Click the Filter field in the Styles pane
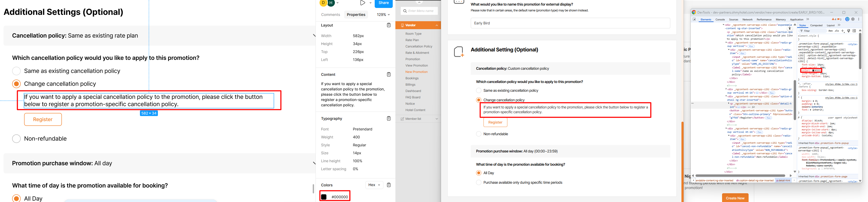868x202 pixels. pos(813,31)
